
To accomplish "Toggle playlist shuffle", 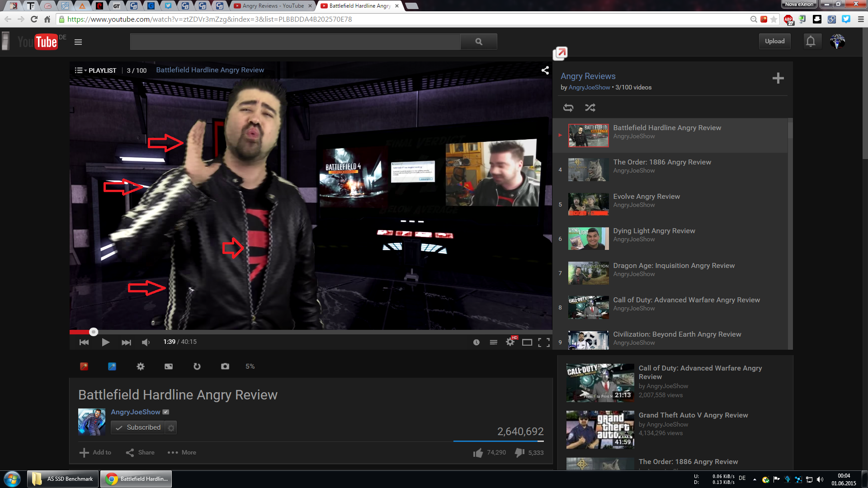I will 590,108.
